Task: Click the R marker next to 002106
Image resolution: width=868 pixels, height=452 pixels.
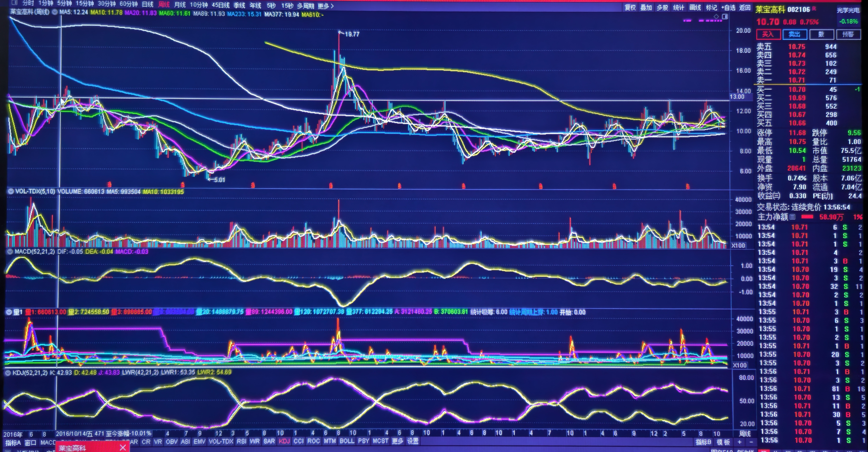Action: click(x=814, y=9)
